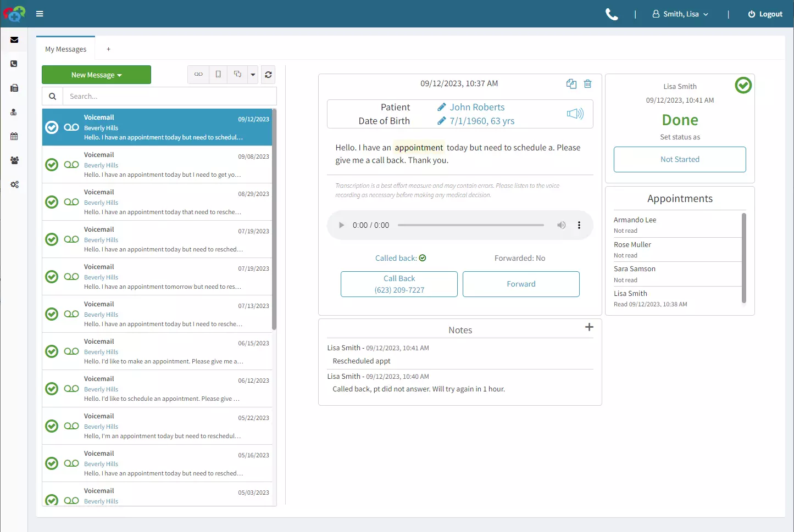Click the audio playback progress slider

tap(470, 225)
